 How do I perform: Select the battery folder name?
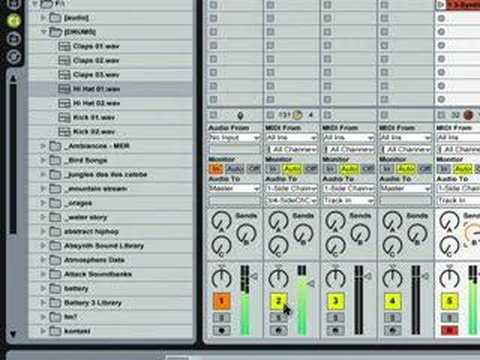[76, 288]
